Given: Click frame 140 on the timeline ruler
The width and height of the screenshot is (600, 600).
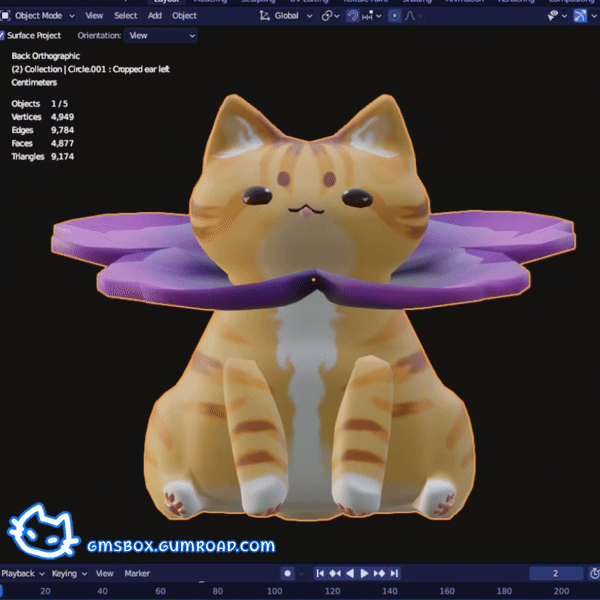Looking at the screenshot, I should coord(390,591).
